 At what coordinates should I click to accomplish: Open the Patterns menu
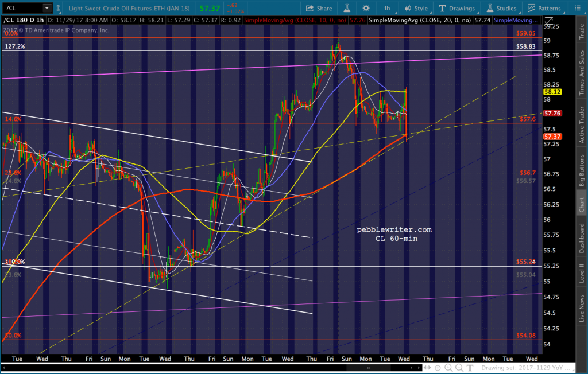546,8
